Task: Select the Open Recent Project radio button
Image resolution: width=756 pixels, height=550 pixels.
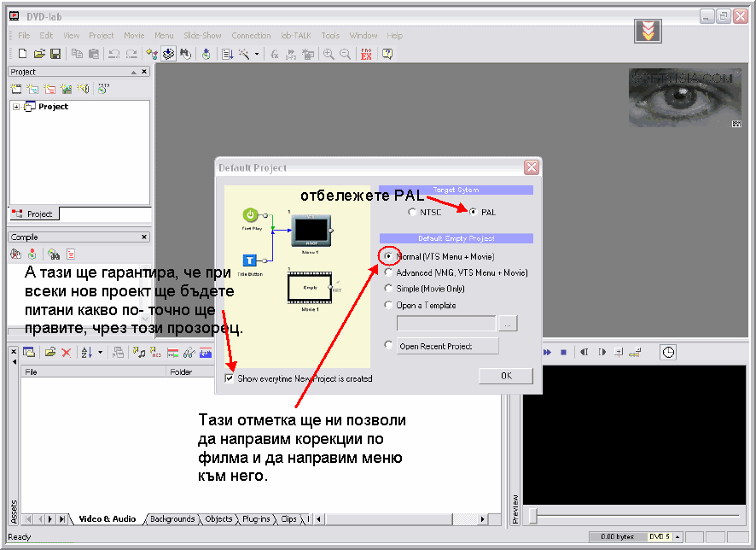Action: [388, 344]
